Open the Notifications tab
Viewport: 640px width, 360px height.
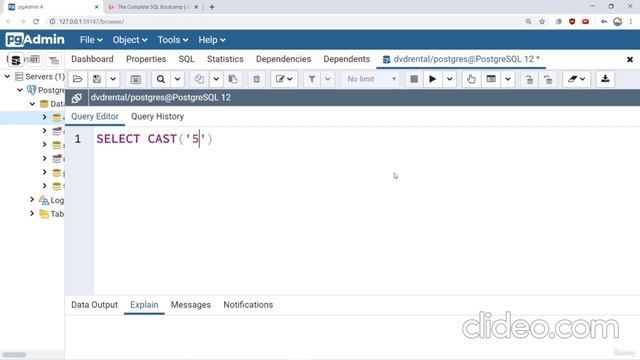[x=248, y=305]
